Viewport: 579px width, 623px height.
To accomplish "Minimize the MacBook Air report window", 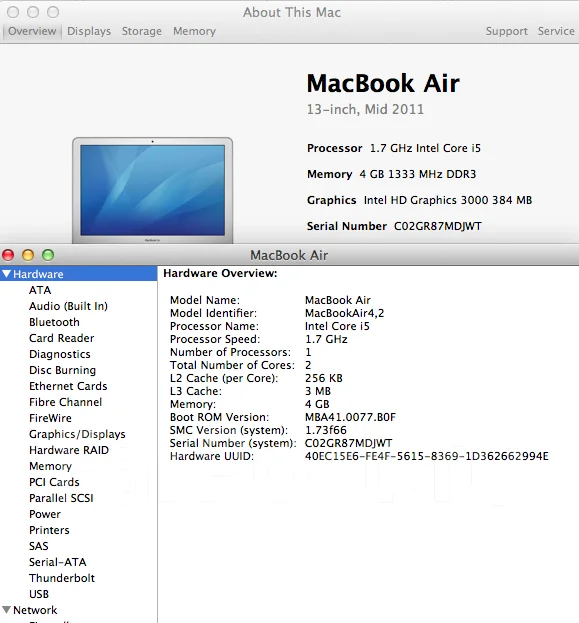I will [28, 255].
